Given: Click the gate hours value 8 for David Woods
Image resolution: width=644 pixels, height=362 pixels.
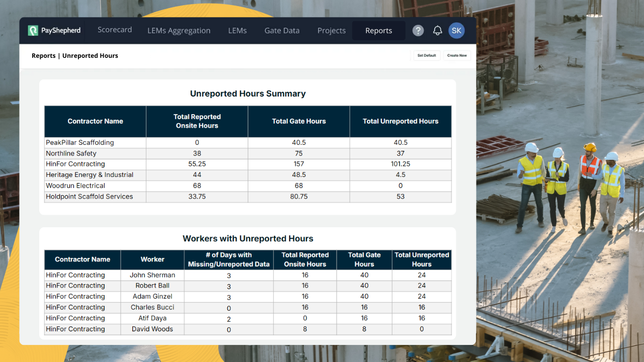Looking at the screenshot, I should pos(364,329).
